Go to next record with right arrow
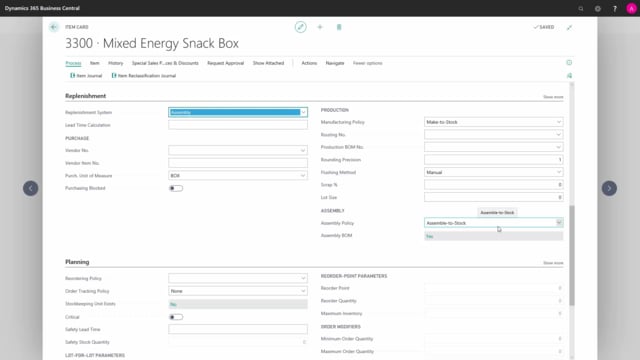 [609, 188]
